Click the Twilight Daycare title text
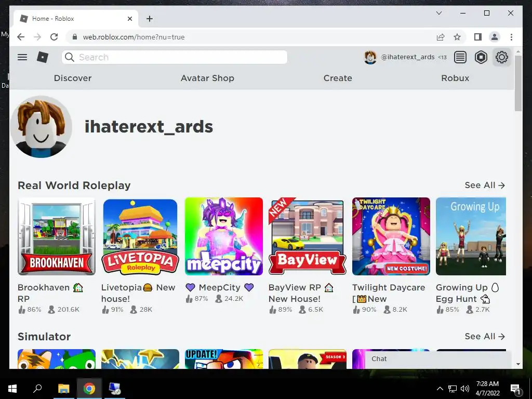The image size is (532, 399). coord(389,293)
